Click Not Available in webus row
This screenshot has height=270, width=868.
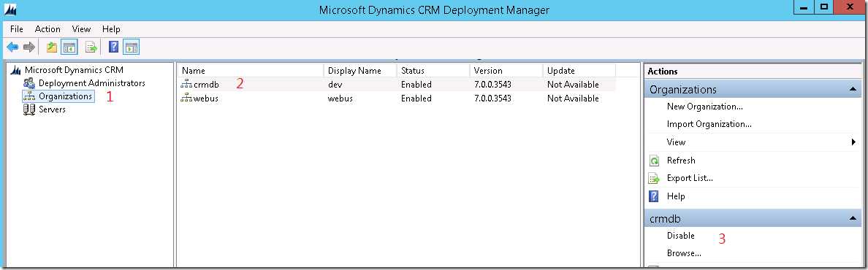(x=573, y=99)
